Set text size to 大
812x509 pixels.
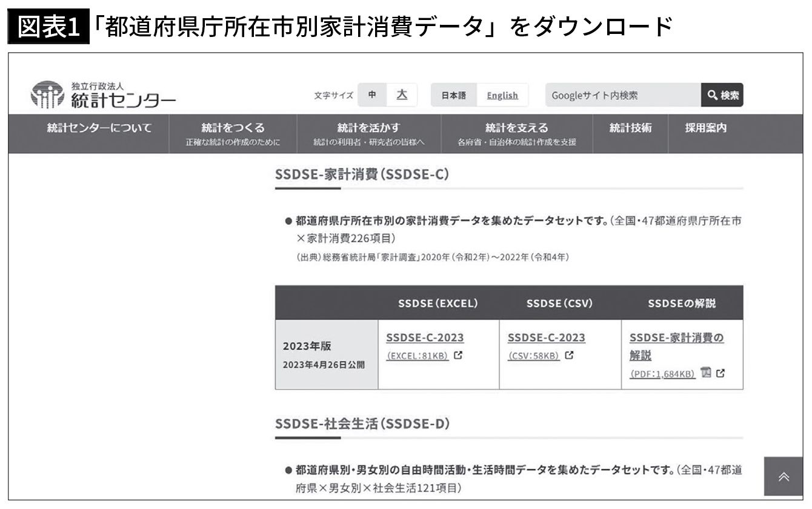[402, 95]
